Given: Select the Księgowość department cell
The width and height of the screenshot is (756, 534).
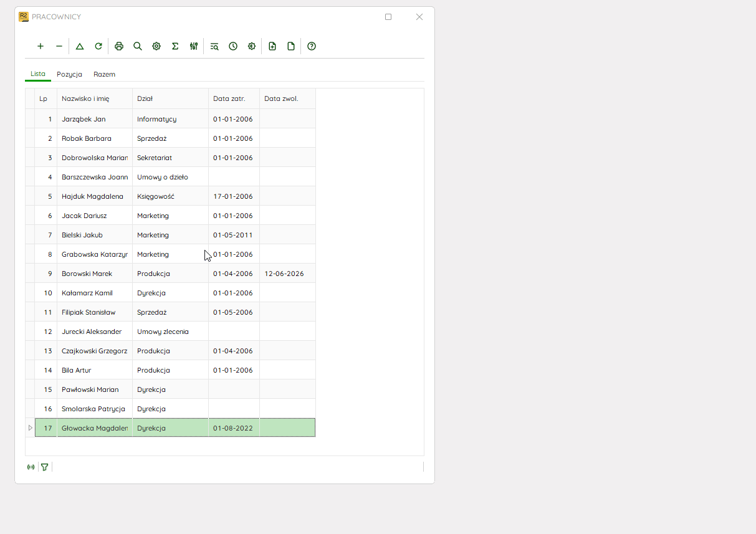Looking at the screenshot, I should [171, 196].
